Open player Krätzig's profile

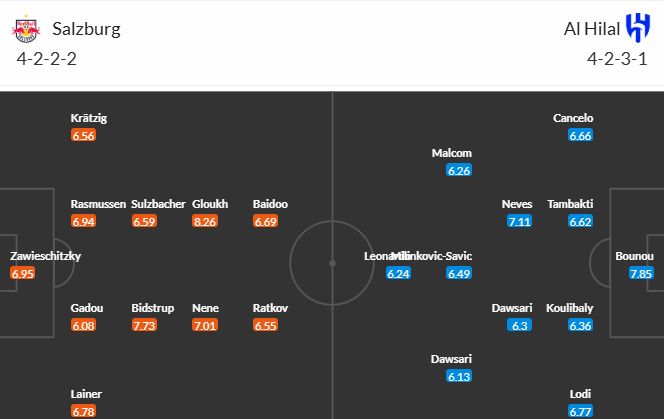click(x=89, y=118)
